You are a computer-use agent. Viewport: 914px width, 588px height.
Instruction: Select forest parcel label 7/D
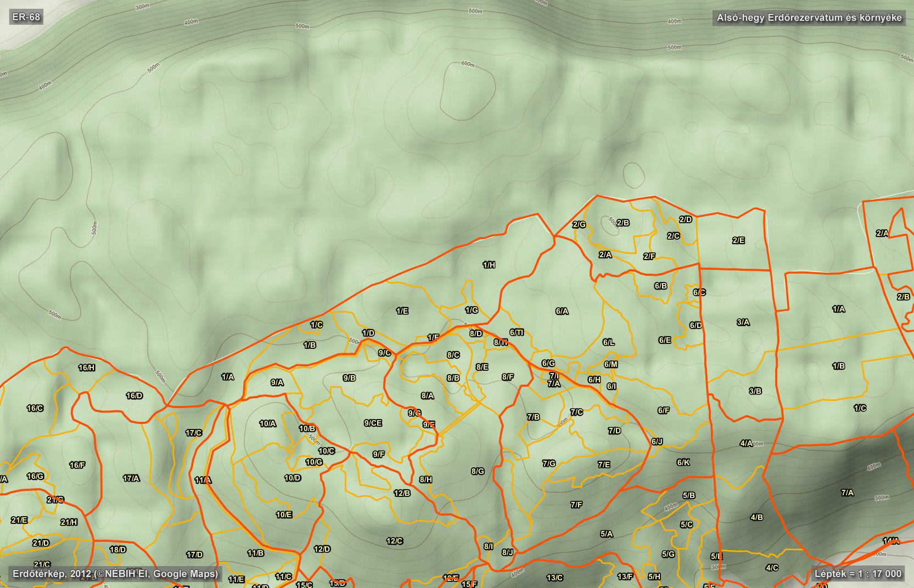coord(615,431)
